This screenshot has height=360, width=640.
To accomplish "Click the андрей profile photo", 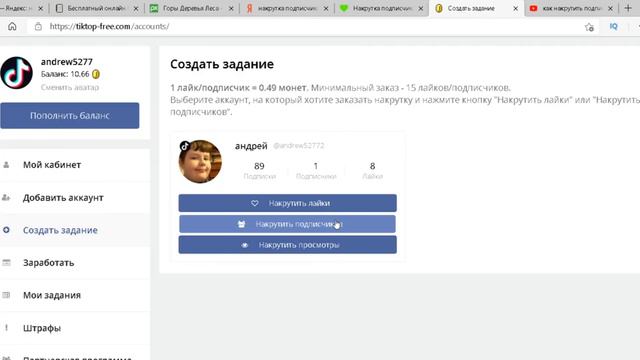I will tap(200, 162).
